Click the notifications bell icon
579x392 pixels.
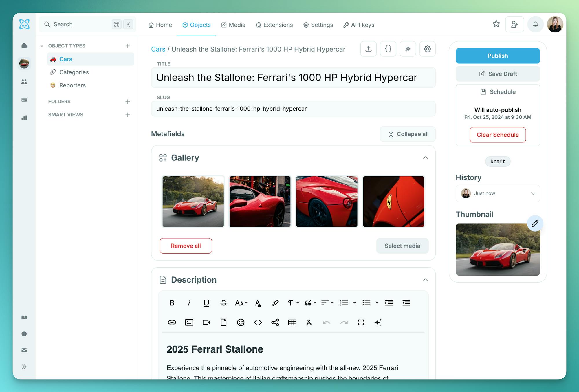pyautogui.click(x=535, y=24)
